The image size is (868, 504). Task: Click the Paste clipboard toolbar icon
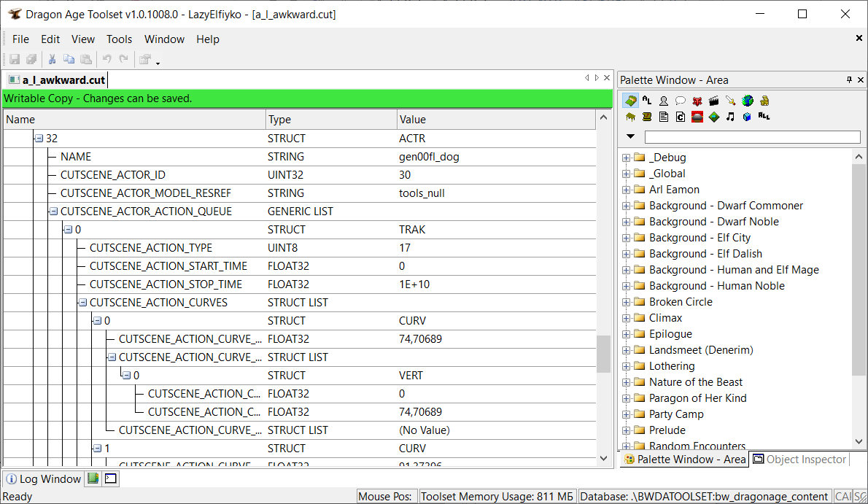coord(86,59)
